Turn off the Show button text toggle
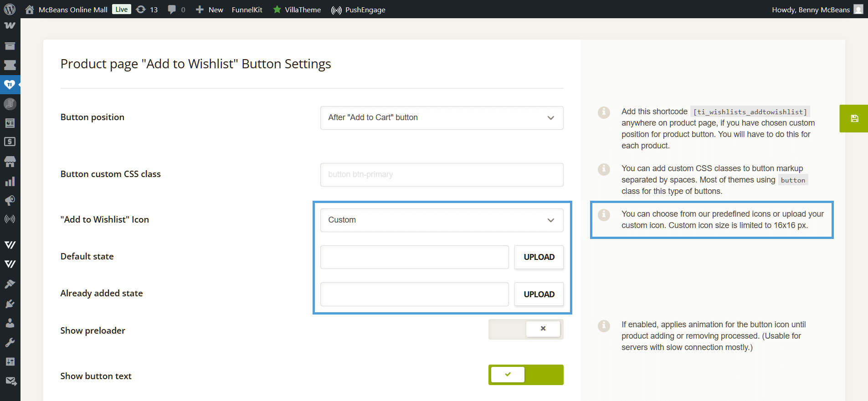Image resolution: width=868 pixels, height=401 pixels. [526, 375]
